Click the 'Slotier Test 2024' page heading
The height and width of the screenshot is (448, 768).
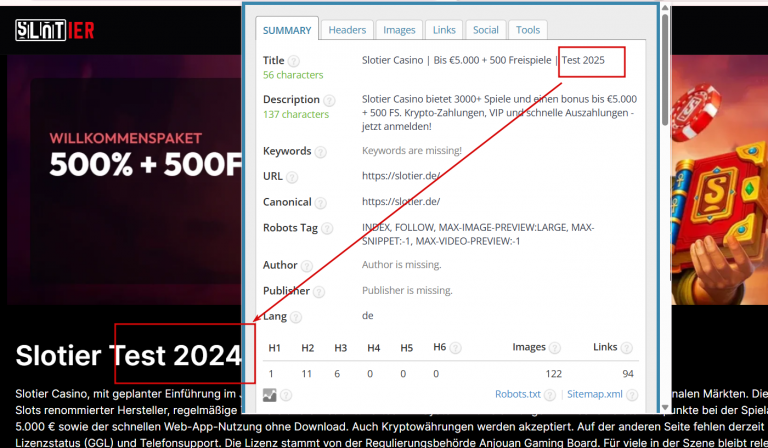coord(128,355)
